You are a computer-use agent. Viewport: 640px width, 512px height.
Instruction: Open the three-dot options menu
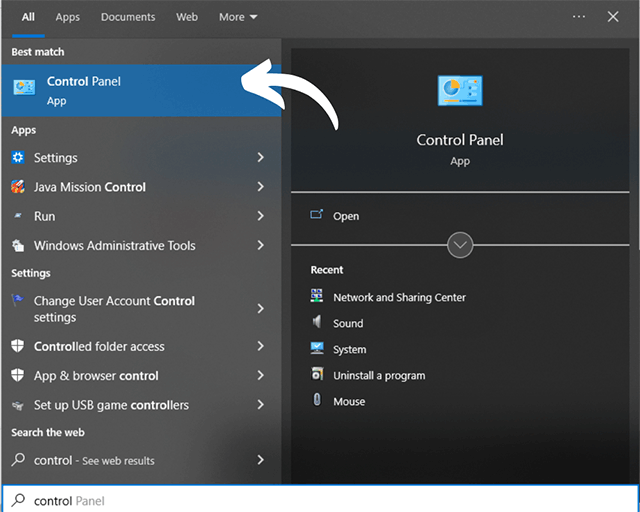(579, 17)
